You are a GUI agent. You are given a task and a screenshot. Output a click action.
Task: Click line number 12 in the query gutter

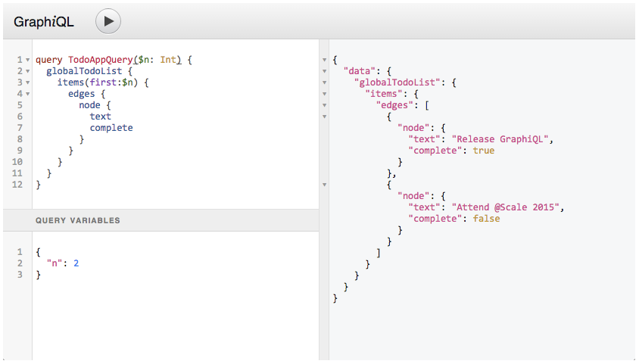pos(17,185)
